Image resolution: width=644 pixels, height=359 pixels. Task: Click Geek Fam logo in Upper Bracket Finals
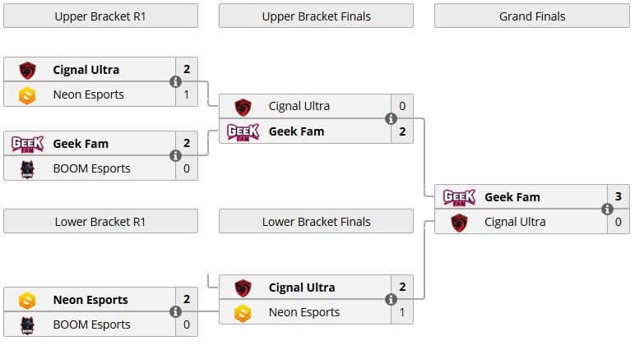(243, 131)
